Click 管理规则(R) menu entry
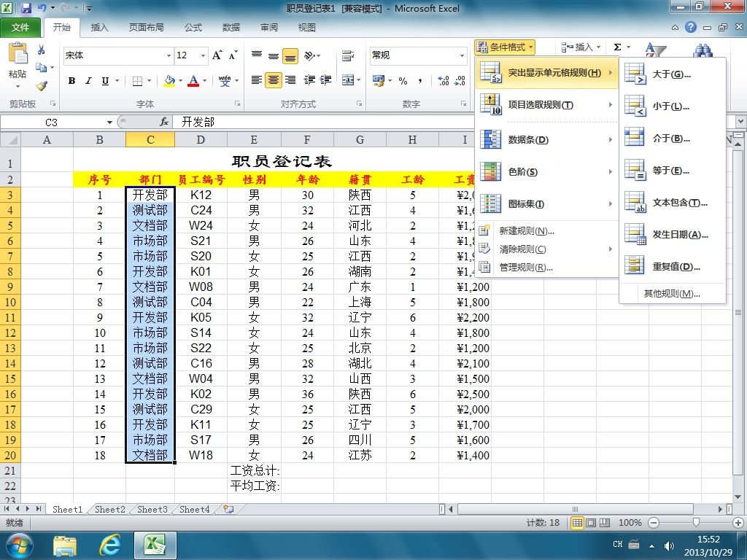This screenshot has height=560, width=747. pos(546,267)
